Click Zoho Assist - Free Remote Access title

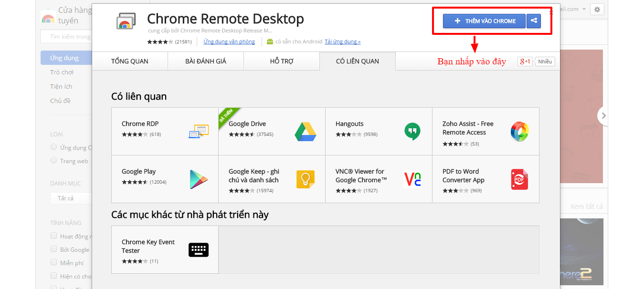pyautogui.click(x=468, y=128)
